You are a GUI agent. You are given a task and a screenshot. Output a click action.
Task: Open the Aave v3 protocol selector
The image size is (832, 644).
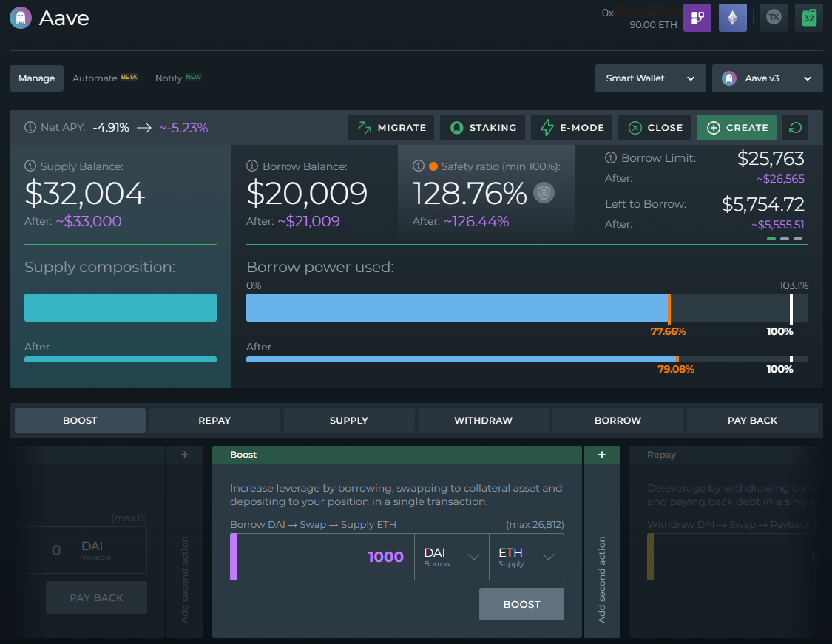click(x=767, y=78)
